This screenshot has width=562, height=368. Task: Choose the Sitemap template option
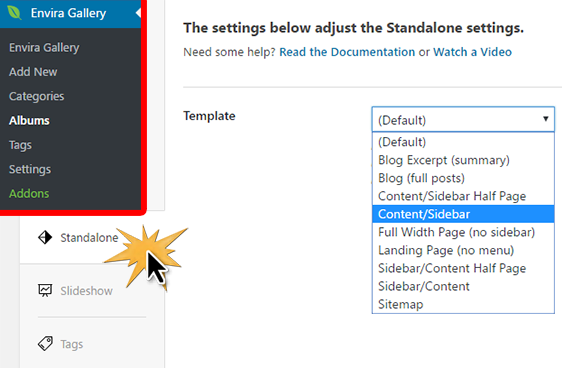click(463, 304)
